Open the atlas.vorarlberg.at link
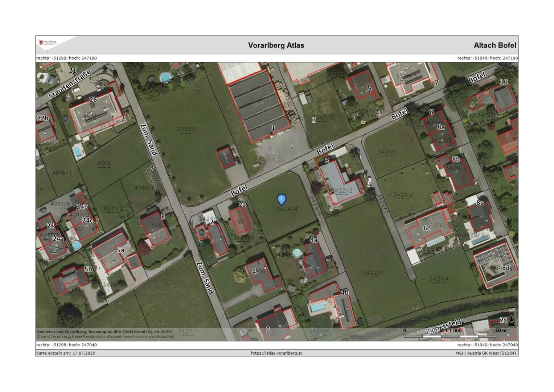The image size is (554, 392). click(x=276, y=353)
